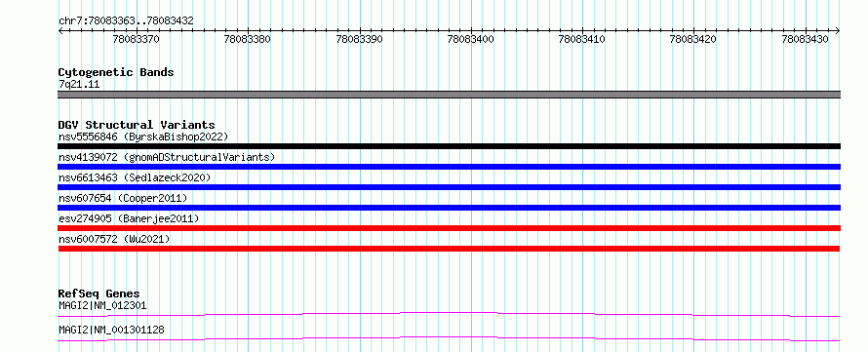Open variant label nsv5556846 (ByrskaBishop2022)
868x352 pixels.
(x=143, y=137)
